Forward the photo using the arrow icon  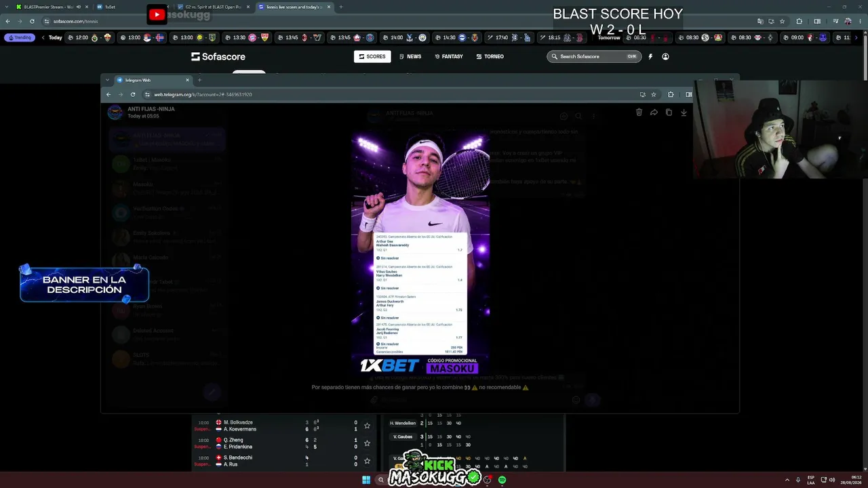pyautogui.click(x=654, y=113)
